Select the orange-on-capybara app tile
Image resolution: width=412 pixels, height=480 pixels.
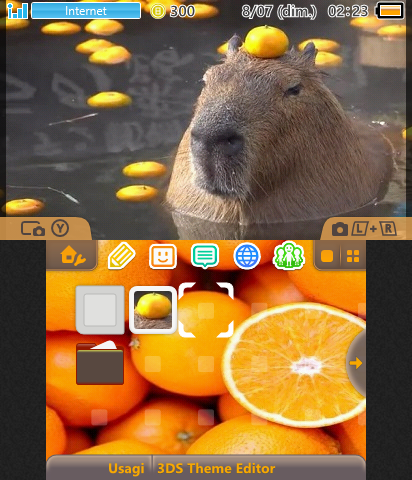153,310
